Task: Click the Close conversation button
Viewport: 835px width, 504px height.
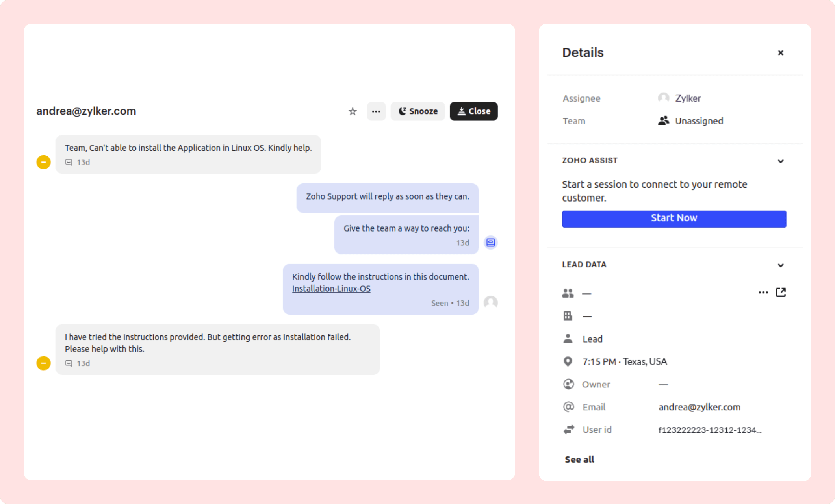Action: pos(474,111)
